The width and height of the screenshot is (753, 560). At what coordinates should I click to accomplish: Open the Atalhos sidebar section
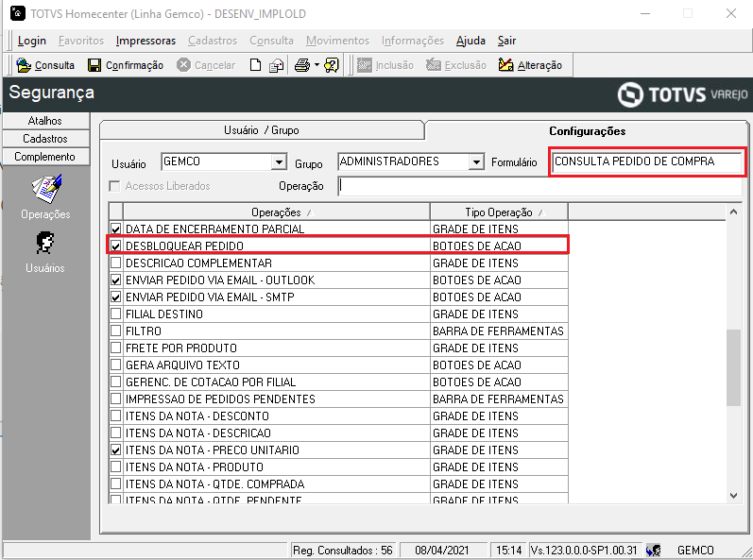click(x=45, y=121)
